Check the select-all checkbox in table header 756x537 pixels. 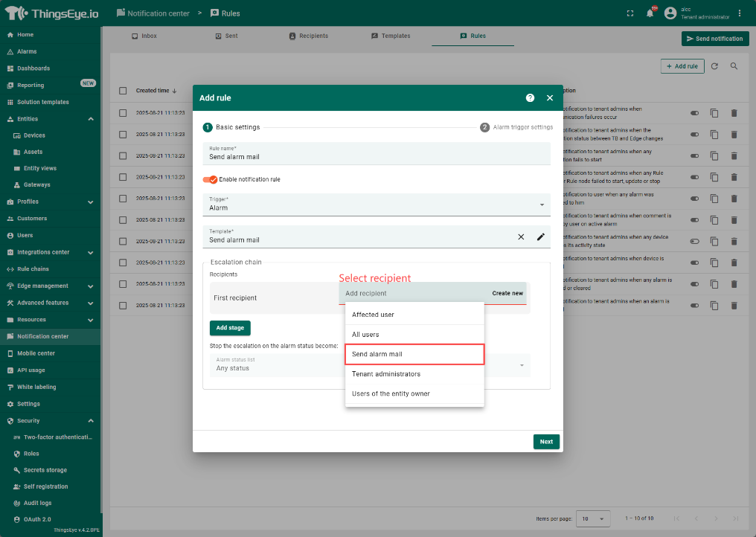click(x=123, y=91)
